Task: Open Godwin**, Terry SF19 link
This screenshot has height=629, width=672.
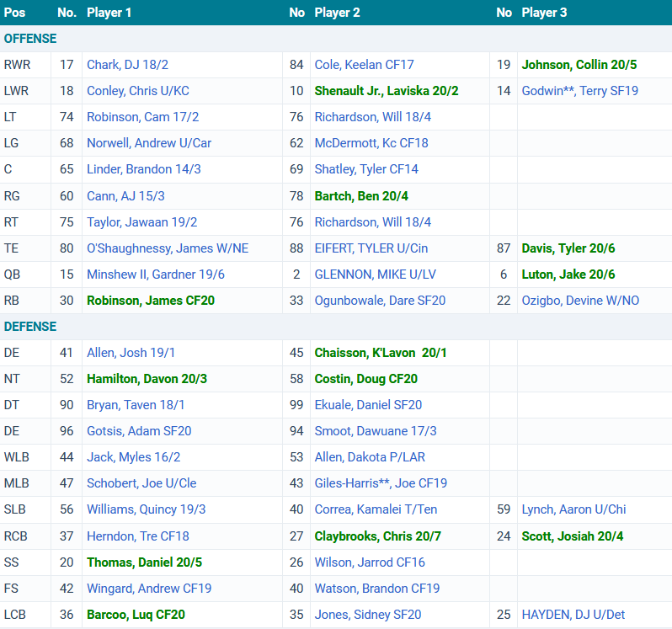Action: click(579, 91)
